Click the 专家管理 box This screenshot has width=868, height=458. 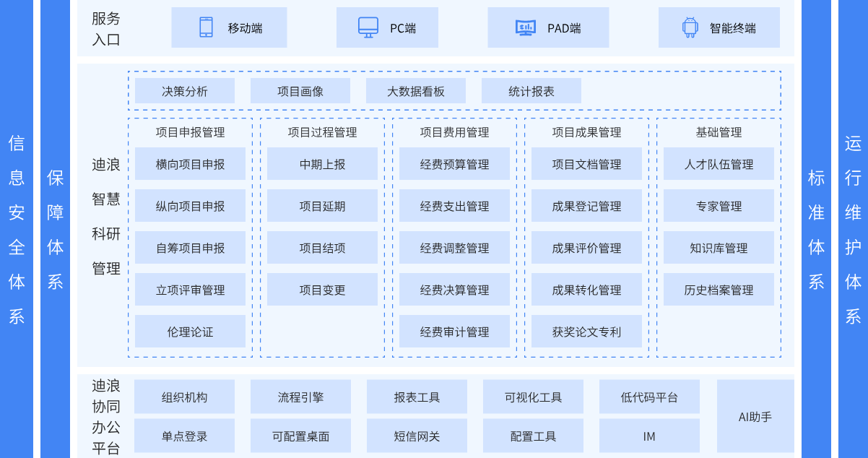coord(719,206)
